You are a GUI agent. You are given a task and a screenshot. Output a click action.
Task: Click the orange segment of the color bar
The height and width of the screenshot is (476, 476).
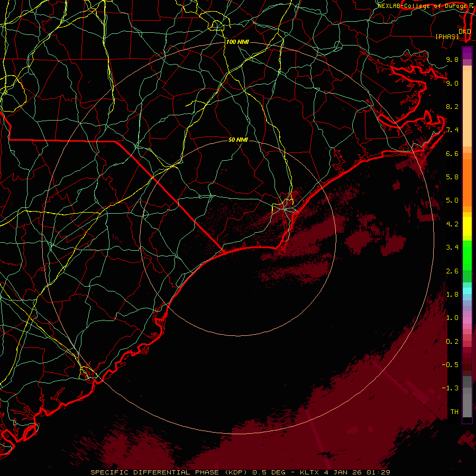tap(467, 182)
